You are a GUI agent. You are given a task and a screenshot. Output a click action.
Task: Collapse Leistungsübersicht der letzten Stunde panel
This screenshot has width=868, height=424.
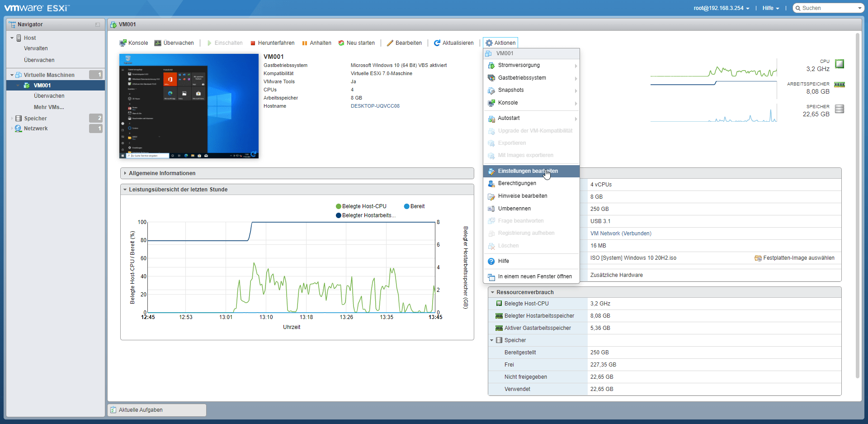click(125, 190)
